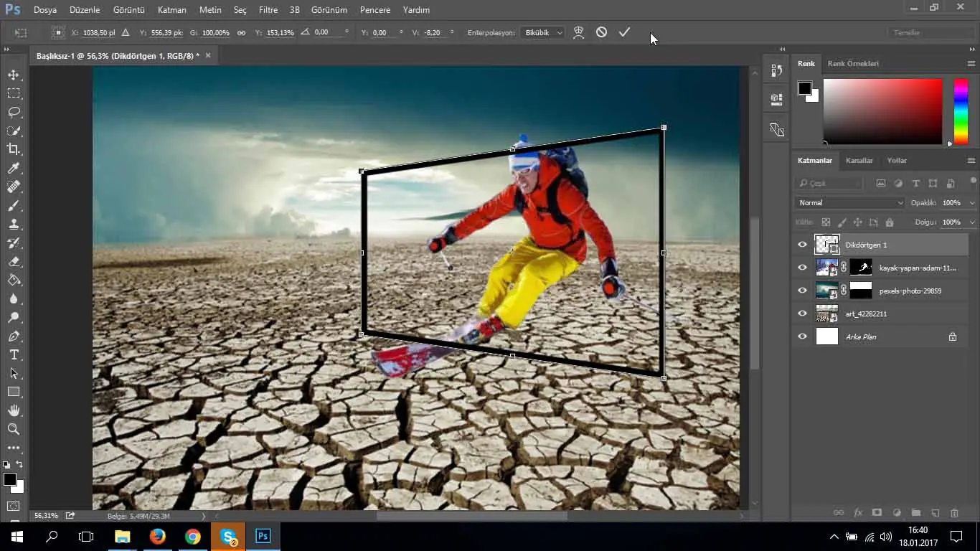Commit the transform with the checkmark
The height and width of the screenshot is (551, 980).
[624, 32]
